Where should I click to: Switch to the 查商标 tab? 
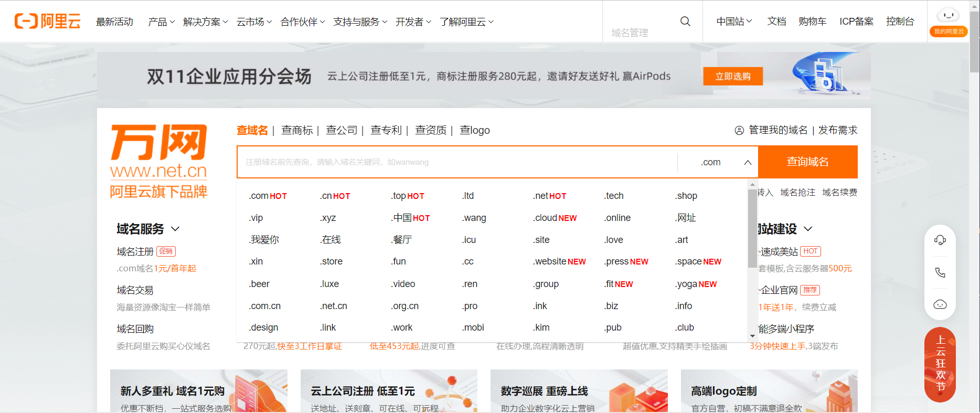(x=297, y=130)
